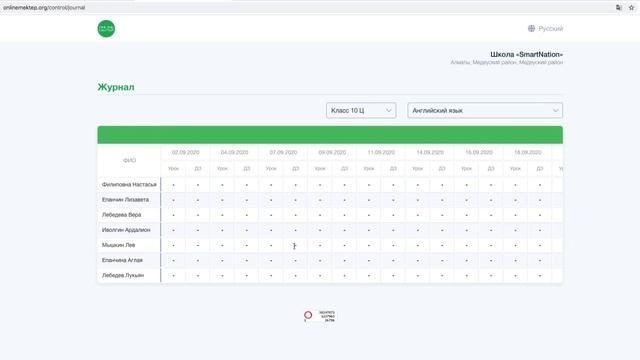The image size is (640, 360).
Task: Open the Русский language switcher
Action: 545,29
